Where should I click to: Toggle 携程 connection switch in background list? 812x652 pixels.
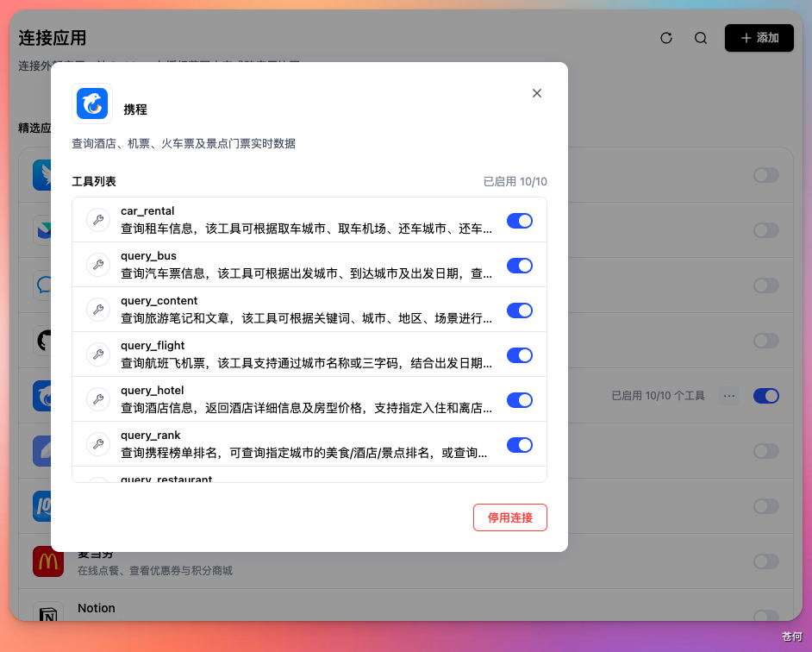pos(766,396)
